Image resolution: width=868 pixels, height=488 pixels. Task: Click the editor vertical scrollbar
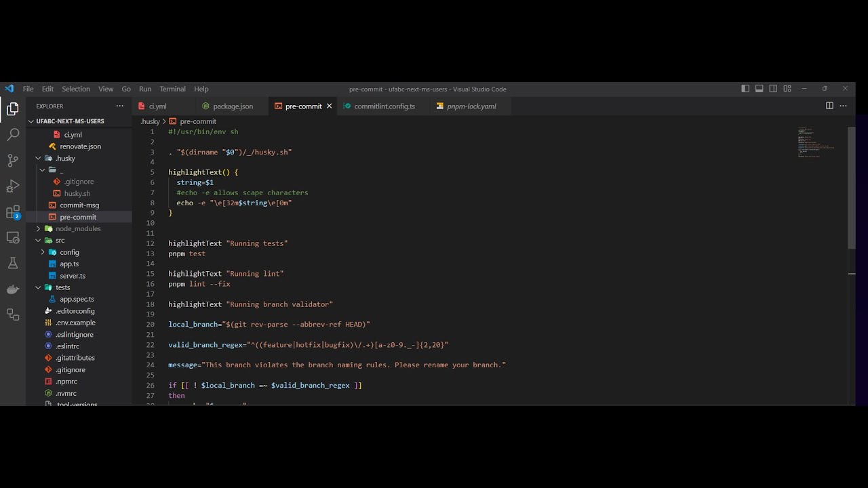[852, 188]
